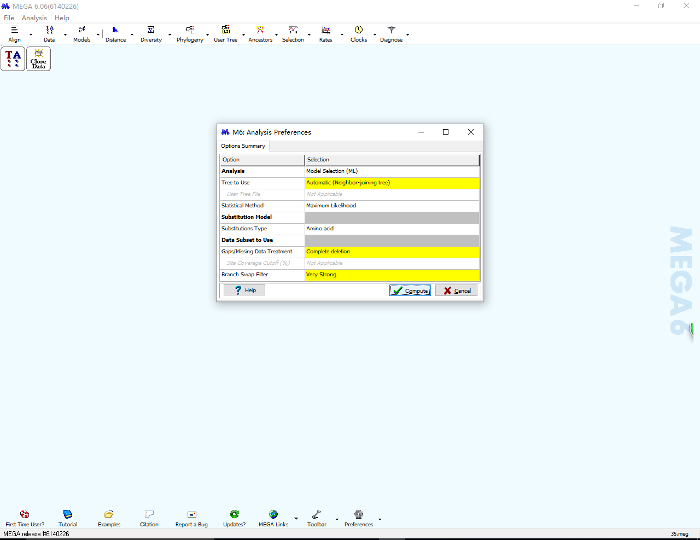Click the Report a Bug icon
Viewport: 700px width, 540px height.
[x=191, y=517]
